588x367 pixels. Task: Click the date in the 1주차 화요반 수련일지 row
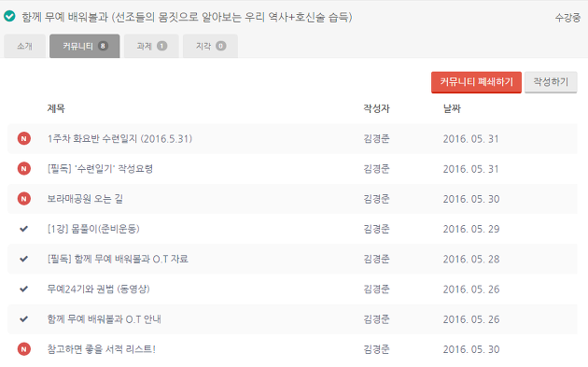(471, 139)
